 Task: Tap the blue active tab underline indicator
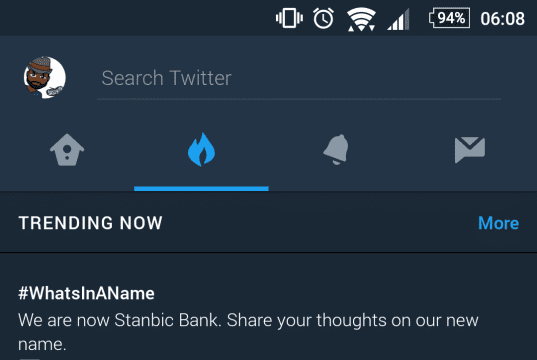(x=201, y=188)
